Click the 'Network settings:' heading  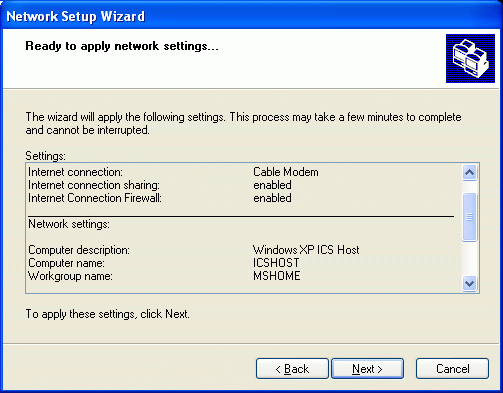pos(69,224)
